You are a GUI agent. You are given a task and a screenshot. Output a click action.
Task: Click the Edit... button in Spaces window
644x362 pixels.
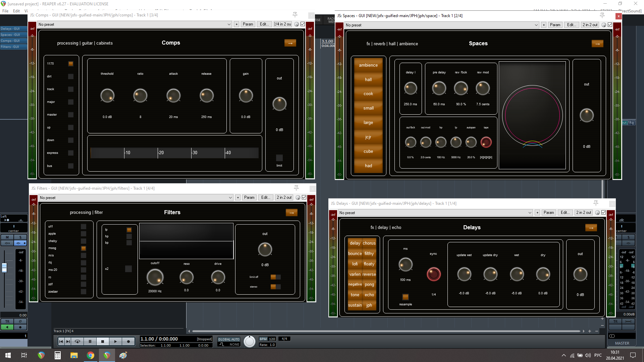[x=572, y=25]
